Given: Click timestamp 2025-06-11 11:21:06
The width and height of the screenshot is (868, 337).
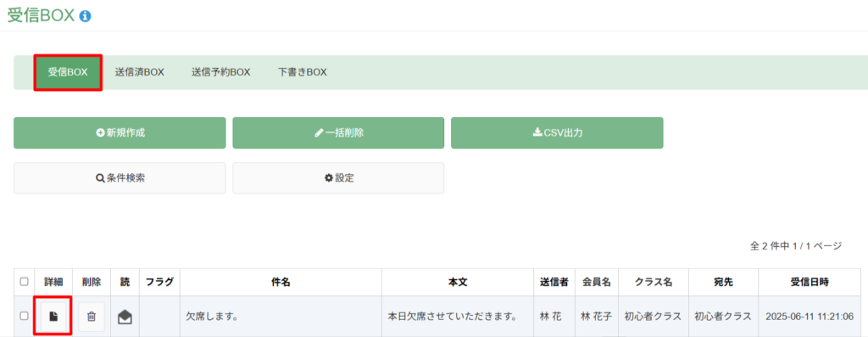Looking at the screenshot, I should (x=810, y=317).
